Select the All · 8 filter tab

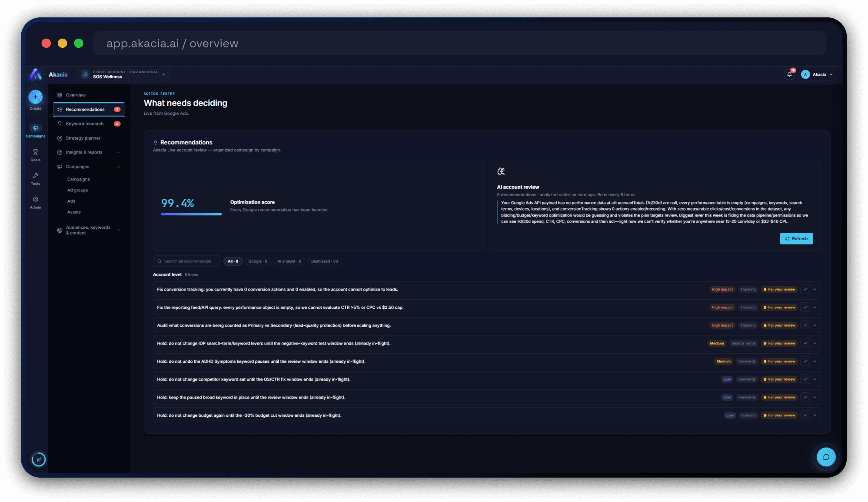tap(233, 261)
